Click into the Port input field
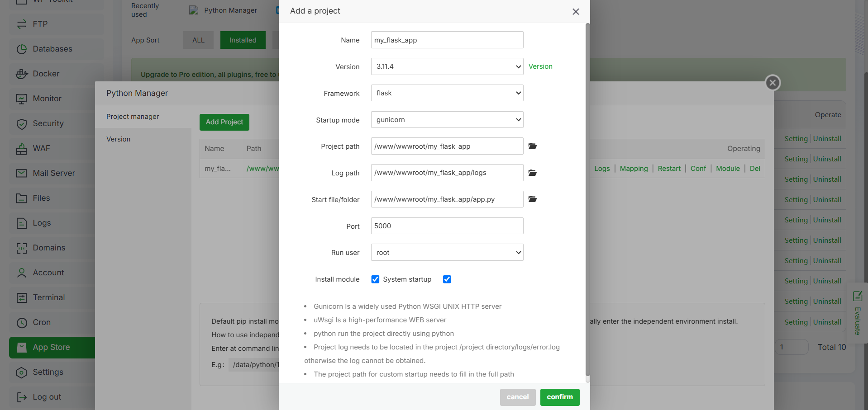Screen dimensions: 868x410 447,226
